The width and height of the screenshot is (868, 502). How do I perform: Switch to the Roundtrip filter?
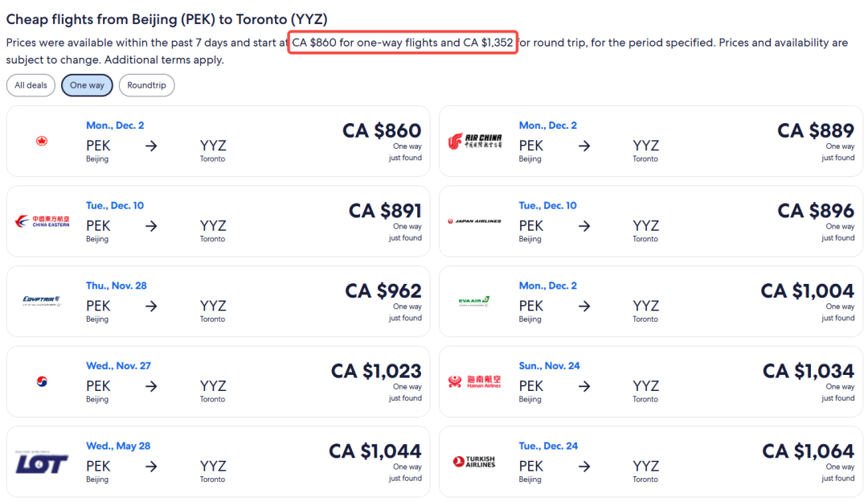point(147,85)
